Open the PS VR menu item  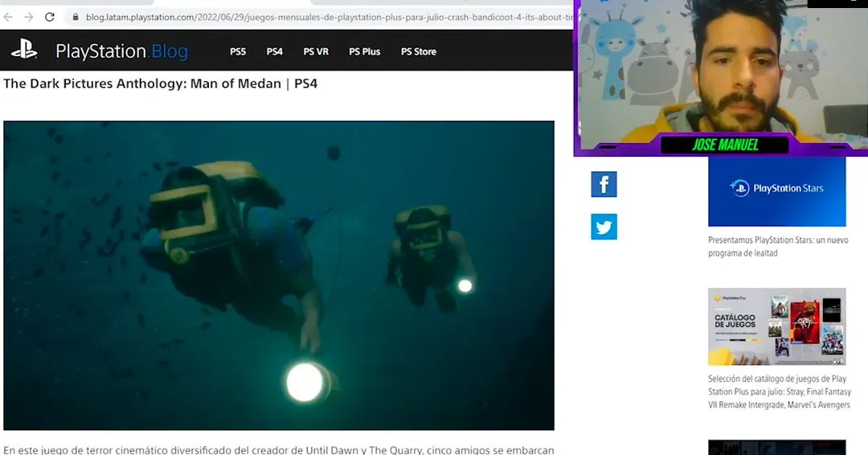tap(316, 51)
